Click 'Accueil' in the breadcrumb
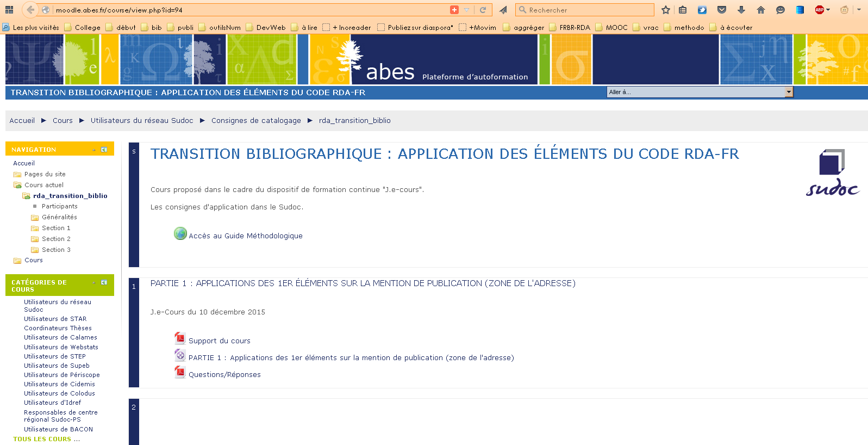Image resolution: width=868 pixels, height=445 pixels. tap(22, 120)
